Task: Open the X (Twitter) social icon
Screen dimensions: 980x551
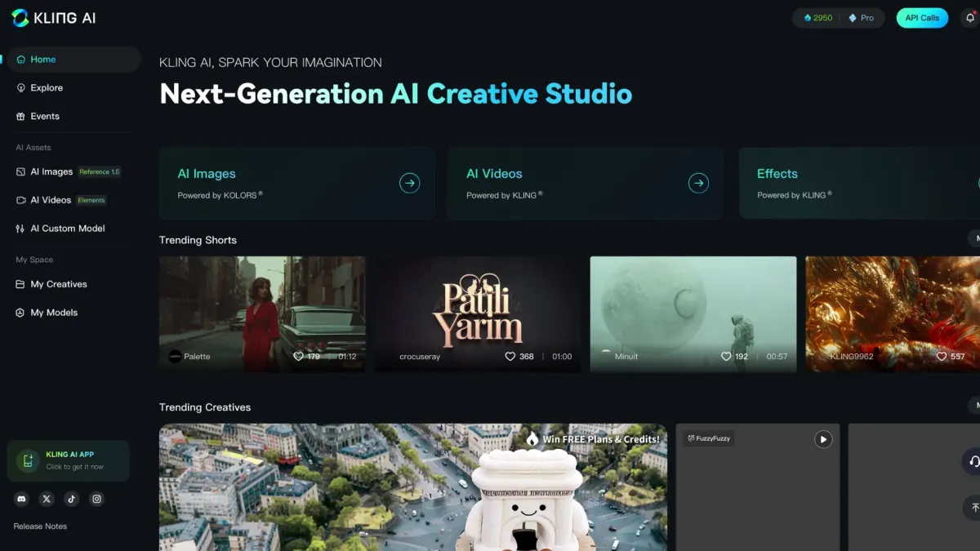Action: [x=47, y=499]
